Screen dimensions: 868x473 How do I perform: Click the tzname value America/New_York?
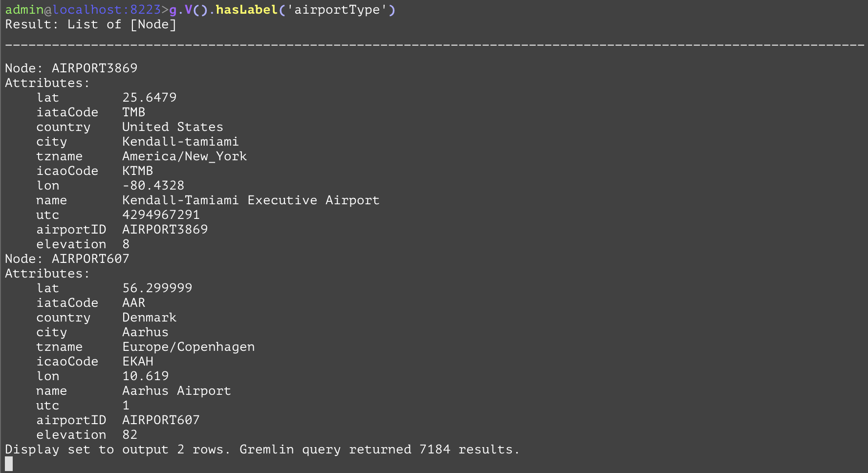(x=184, y=156)
